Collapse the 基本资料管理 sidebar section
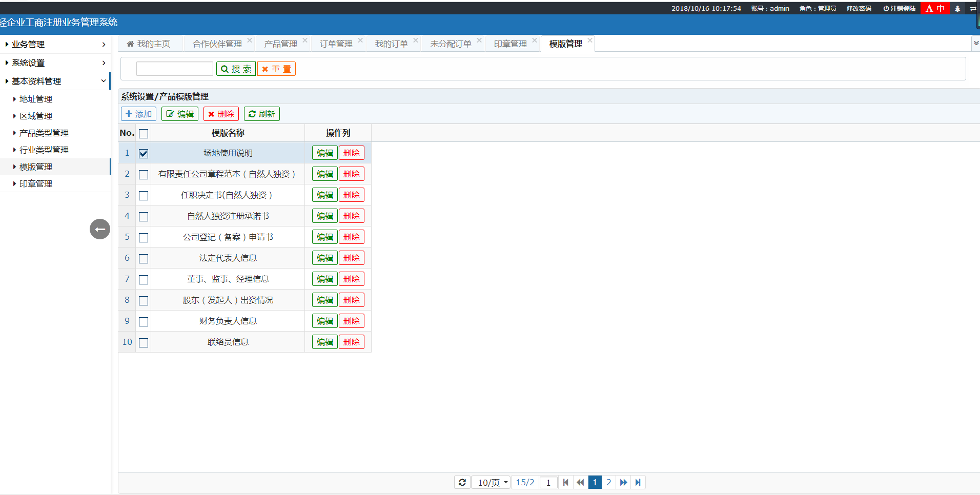The image size is (980, 495). click(x=55, y=81)
